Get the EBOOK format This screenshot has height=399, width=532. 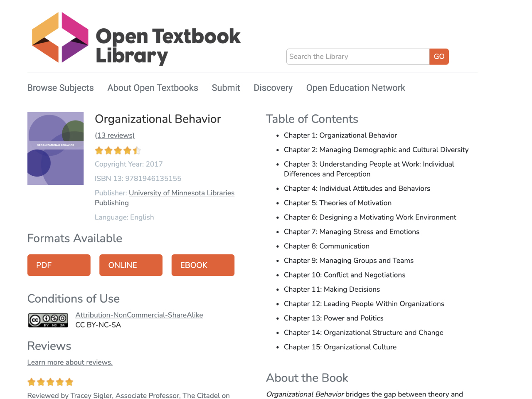click(x=203, y=265)
